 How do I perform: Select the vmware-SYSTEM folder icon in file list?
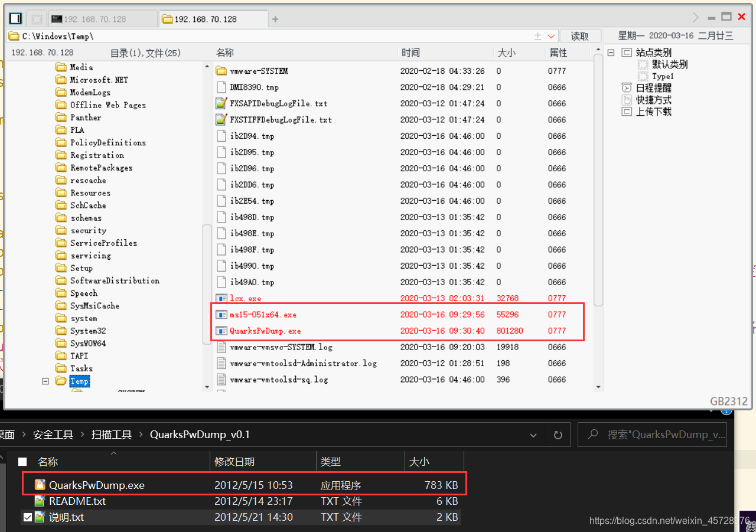(221, 71)
